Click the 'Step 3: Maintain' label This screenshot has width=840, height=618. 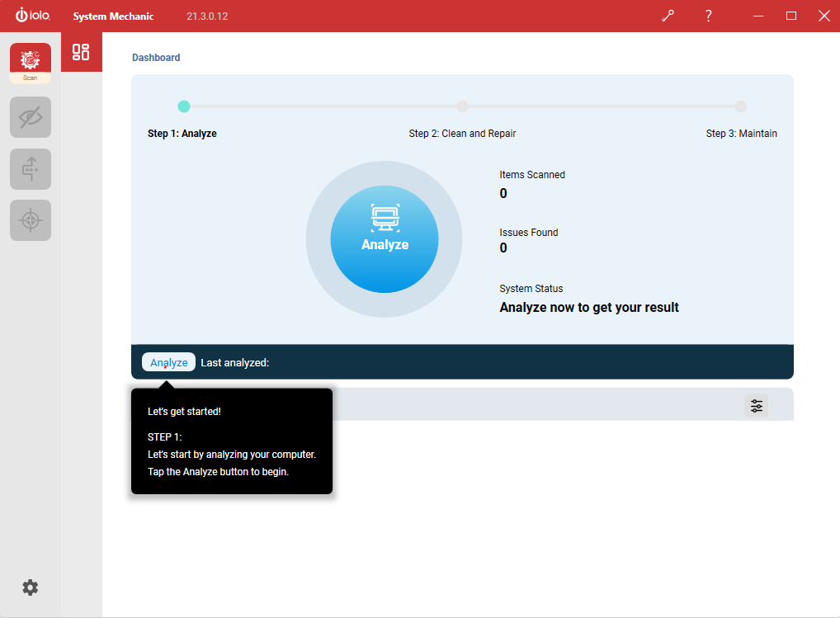coord(742,134)
